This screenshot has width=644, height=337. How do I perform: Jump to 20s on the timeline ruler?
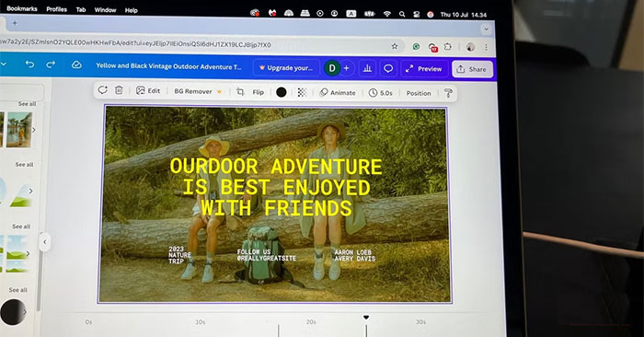point(311,321)
